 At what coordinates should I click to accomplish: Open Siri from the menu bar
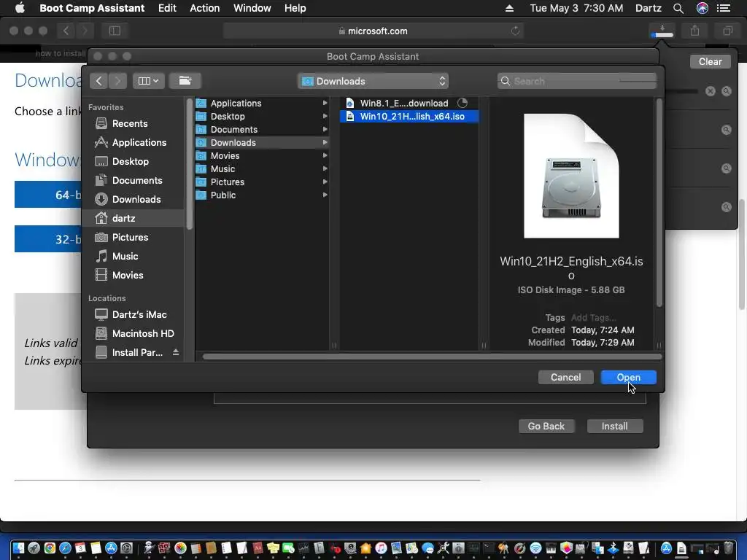click(703, 8)
